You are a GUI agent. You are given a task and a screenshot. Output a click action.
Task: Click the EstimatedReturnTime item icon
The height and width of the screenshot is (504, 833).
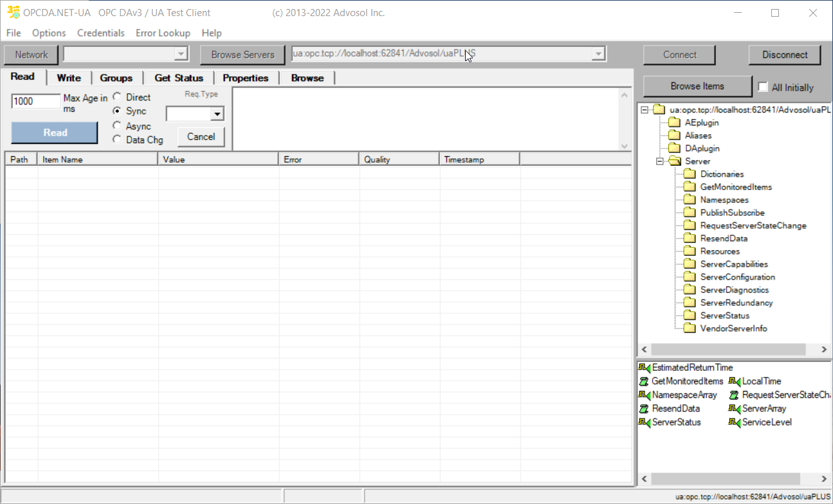point(645,368)
